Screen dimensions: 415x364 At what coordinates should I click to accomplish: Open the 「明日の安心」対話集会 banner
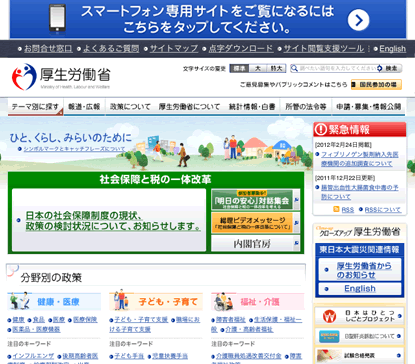[252, 200]
